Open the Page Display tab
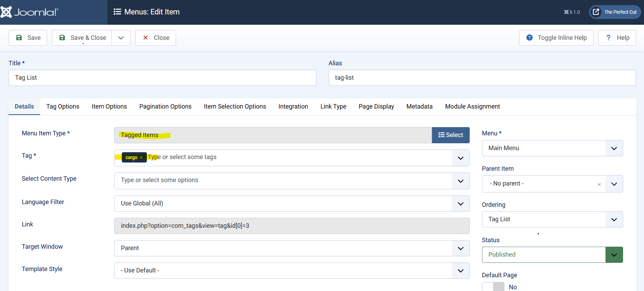This screenshot has width=644, height=291. pos(376,107)
